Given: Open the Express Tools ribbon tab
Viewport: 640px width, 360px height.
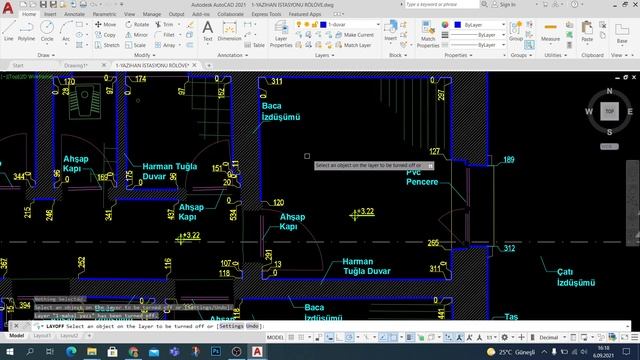Looking at the screenshot, I should click(x=266, y=14).
